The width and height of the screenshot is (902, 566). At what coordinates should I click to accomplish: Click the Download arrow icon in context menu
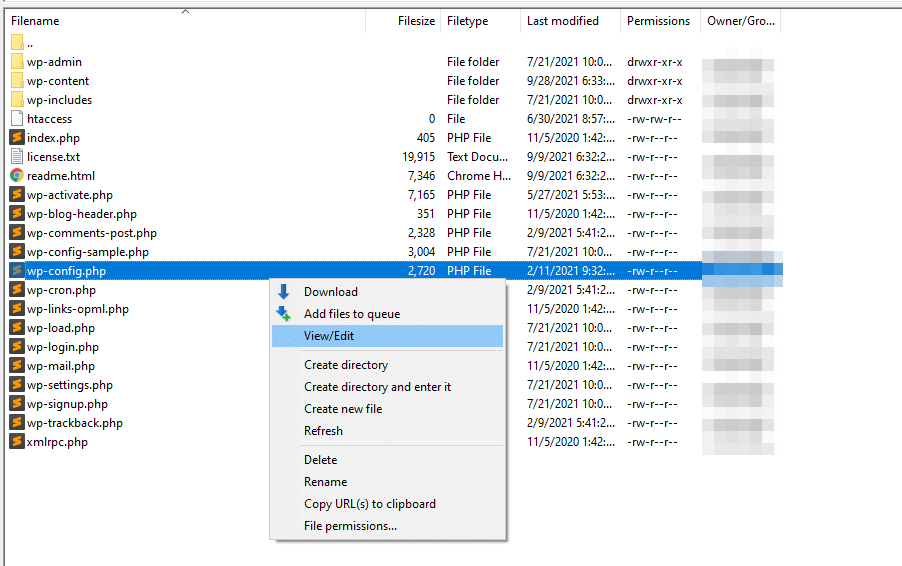point(284,292)
